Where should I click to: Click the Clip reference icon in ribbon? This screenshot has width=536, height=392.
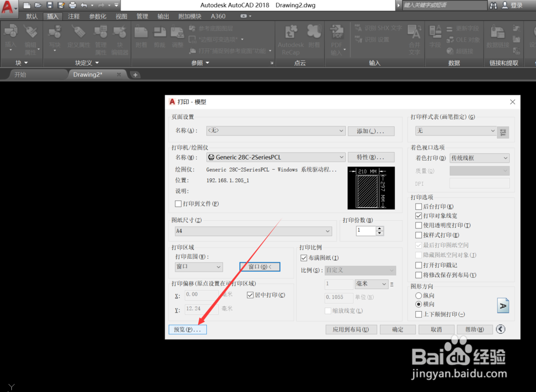pos(160,32)
